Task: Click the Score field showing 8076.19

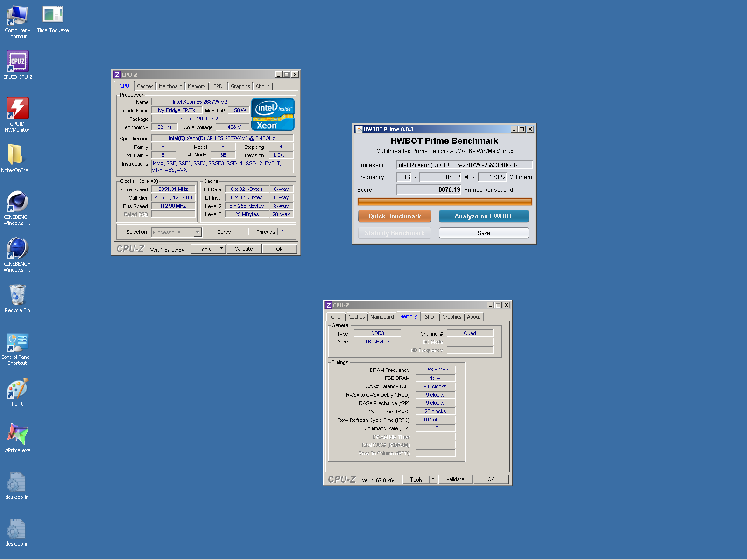Action: 429,189
